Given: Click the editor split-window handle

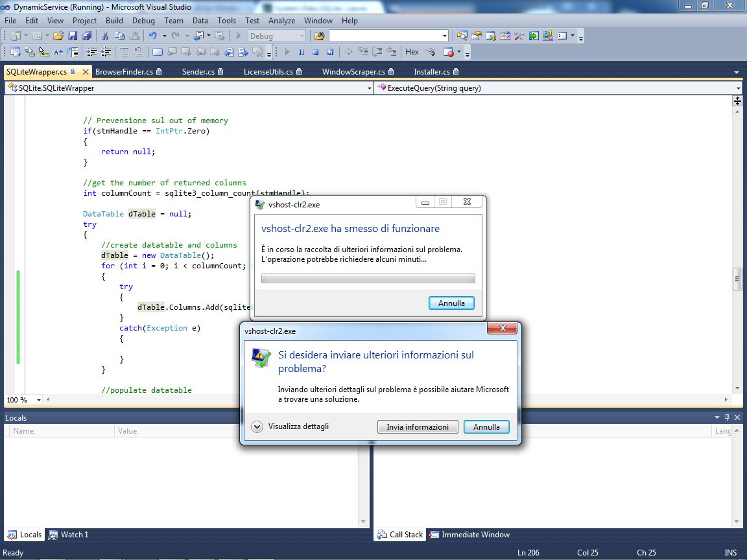Looking at the screenshot, I should pos(737,100).
